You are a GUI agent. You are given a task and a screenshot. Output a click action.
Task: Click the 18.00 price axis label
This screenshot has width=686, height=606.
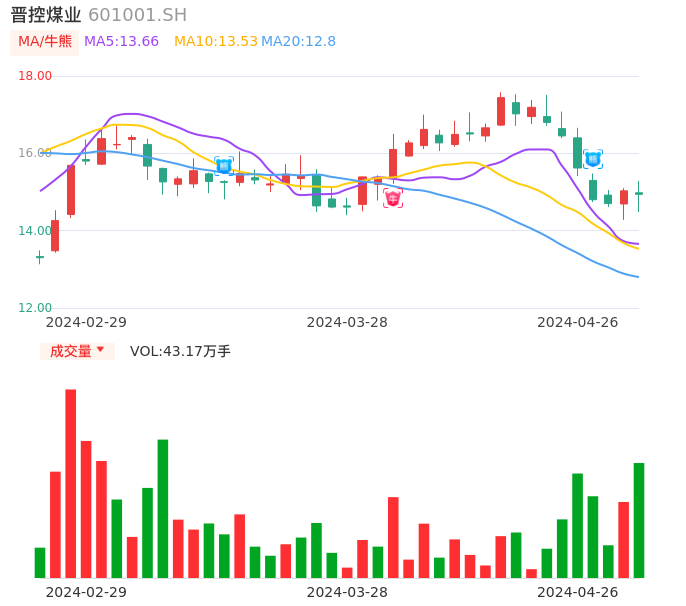35,76
